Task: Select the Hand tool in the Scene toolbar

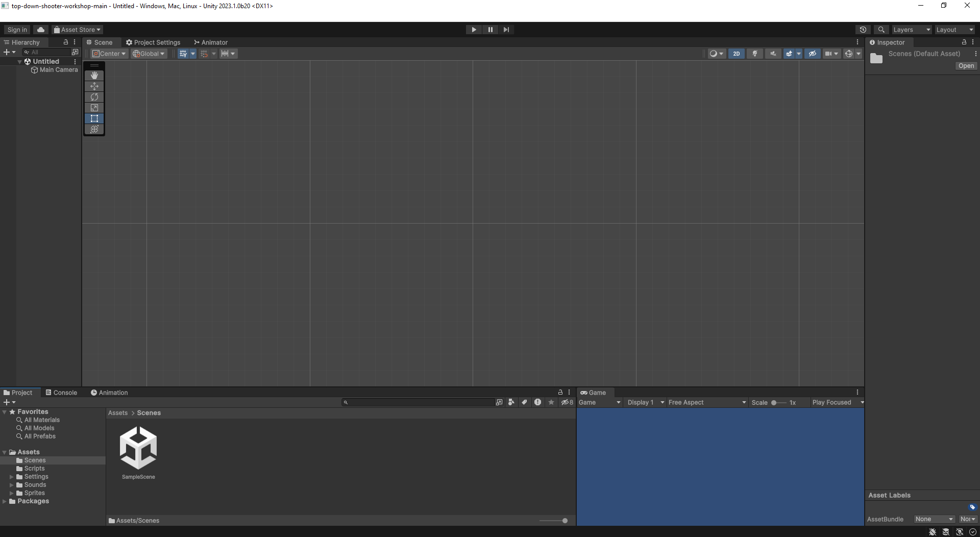Action: click(94, 75)
